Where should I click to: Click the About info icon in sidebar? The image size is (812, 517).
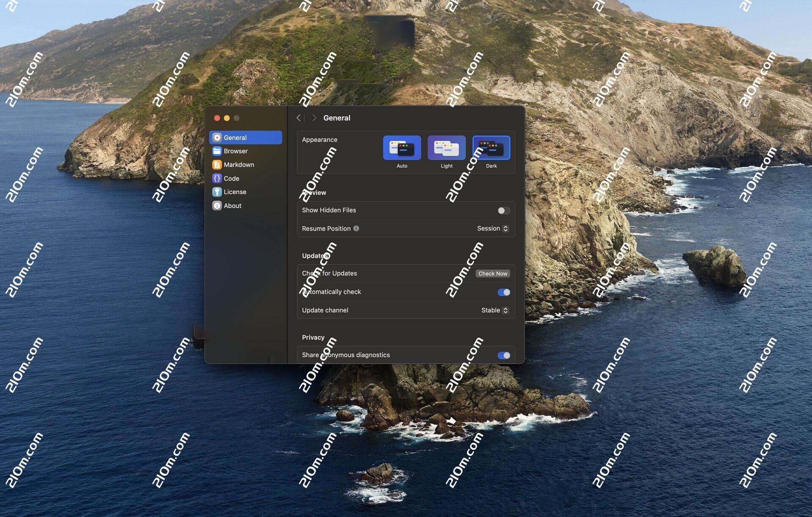[217, 206]
